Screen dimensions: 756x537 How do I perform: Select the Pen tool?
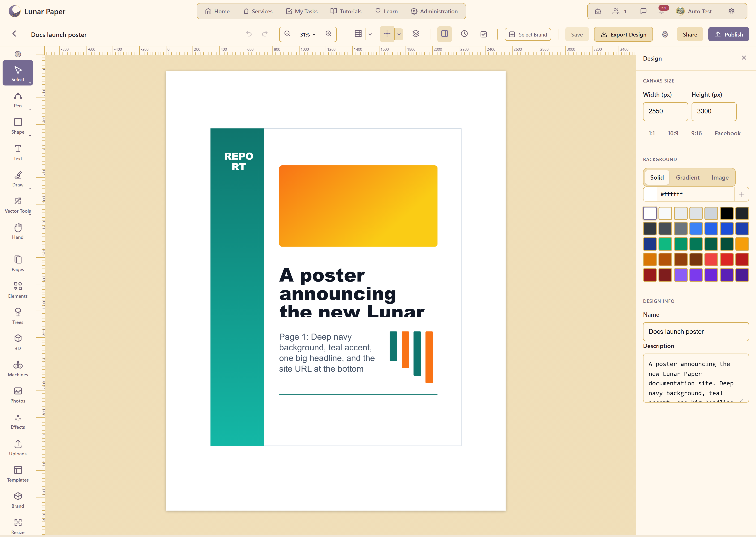(18, 100)
